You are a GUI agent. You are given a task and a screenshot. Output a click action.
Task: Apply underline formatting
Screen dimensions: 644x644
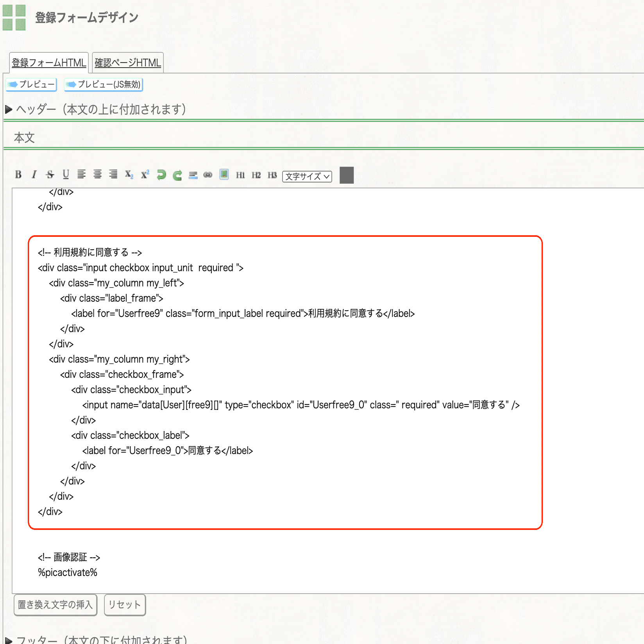[65, 175]
